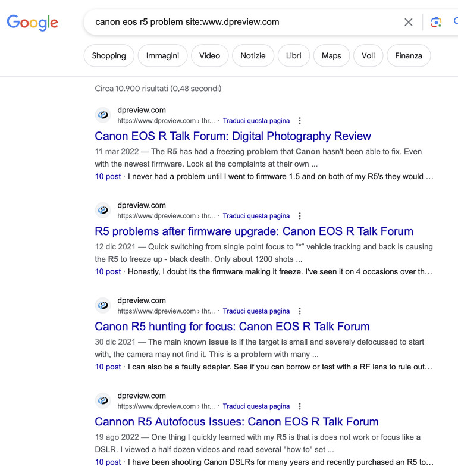Click snippet text dated 30 dic 2021
Viewport: 458px width, 476px height.
click(259, 348)
